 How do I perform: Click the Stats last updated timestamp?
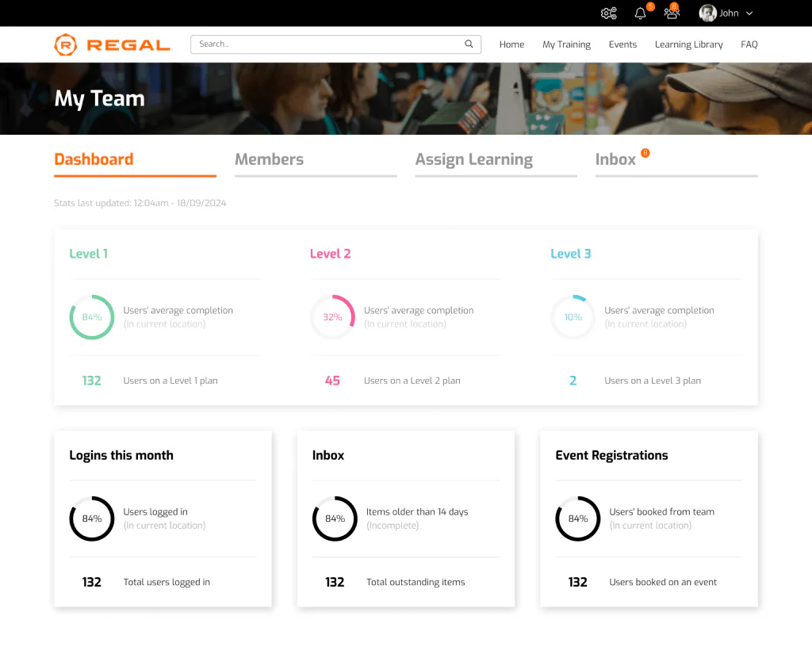140,203
